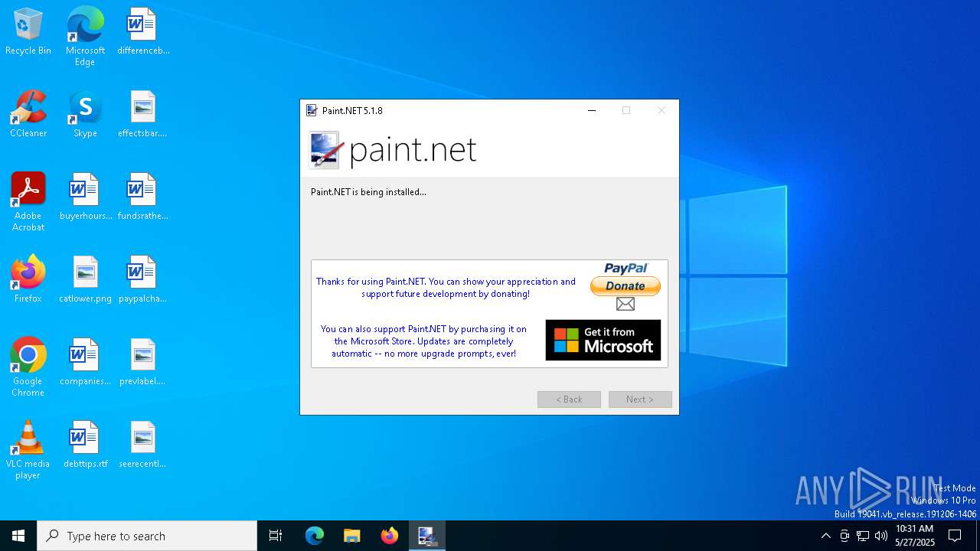Open the volume control in system tray

pyautogui.click(x=881, y=536)
